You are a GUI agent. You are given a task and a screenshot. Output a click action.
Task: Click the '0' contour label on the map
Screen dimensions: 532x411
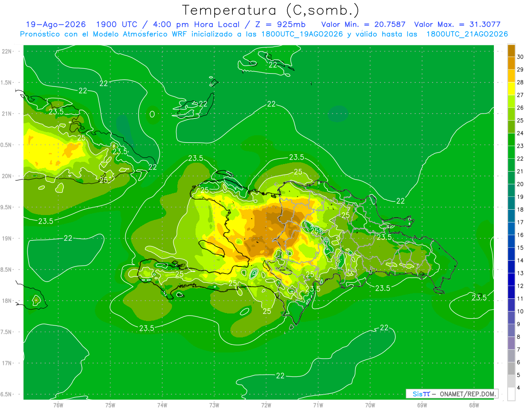pyautogui.click(x=152, y=114)
